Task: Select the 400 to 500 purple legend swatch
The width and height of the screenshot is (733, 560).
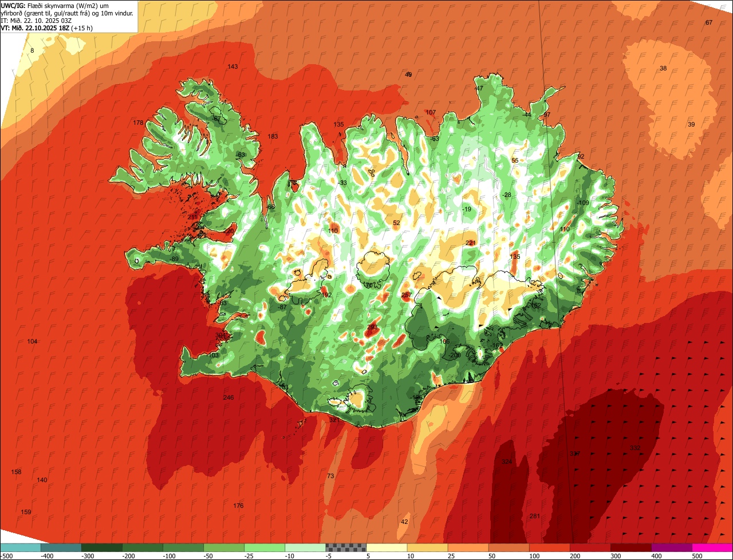Action: (671, 547)
